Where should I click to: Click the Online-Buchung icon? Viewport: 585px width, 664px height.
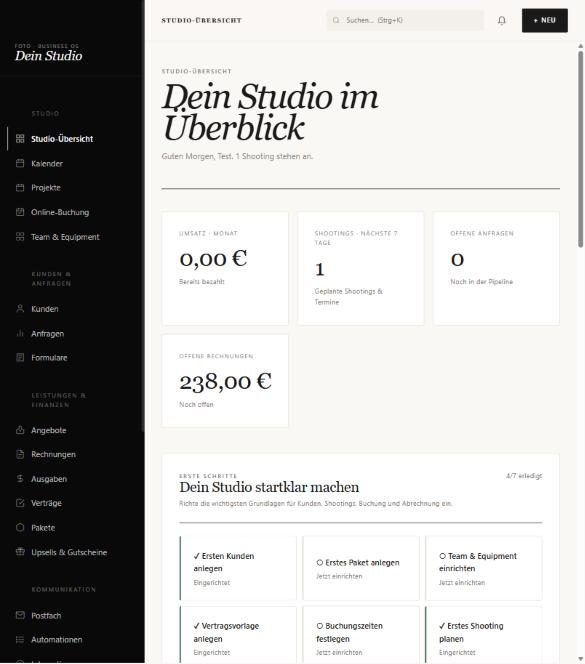(x=20, y=212)
